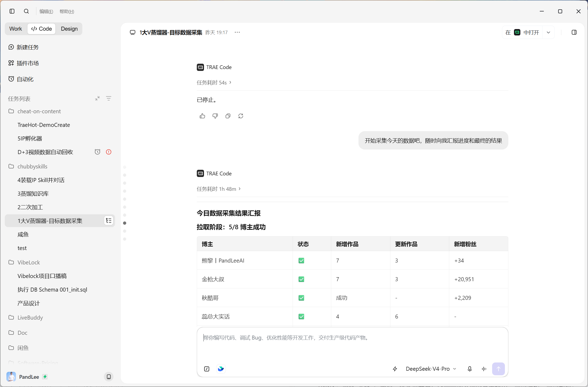Expand 任务耗时 54s details

click(214, 83)
